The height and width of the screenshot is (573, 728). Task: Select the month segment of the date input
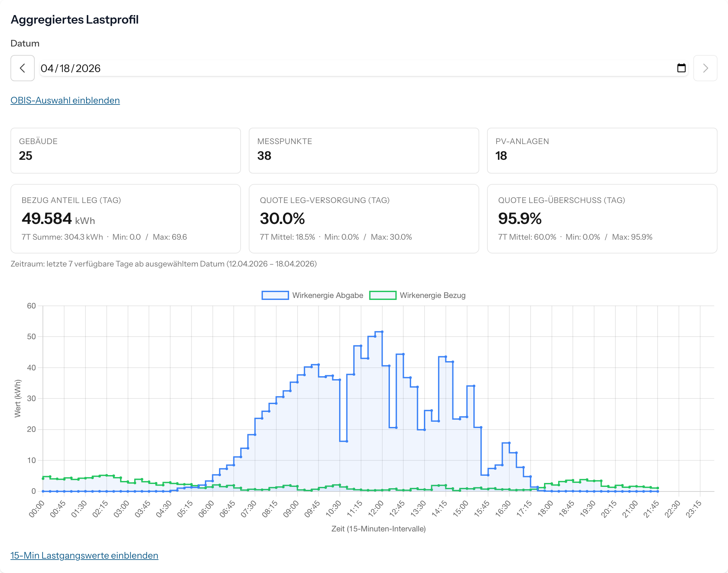point(47,68)
